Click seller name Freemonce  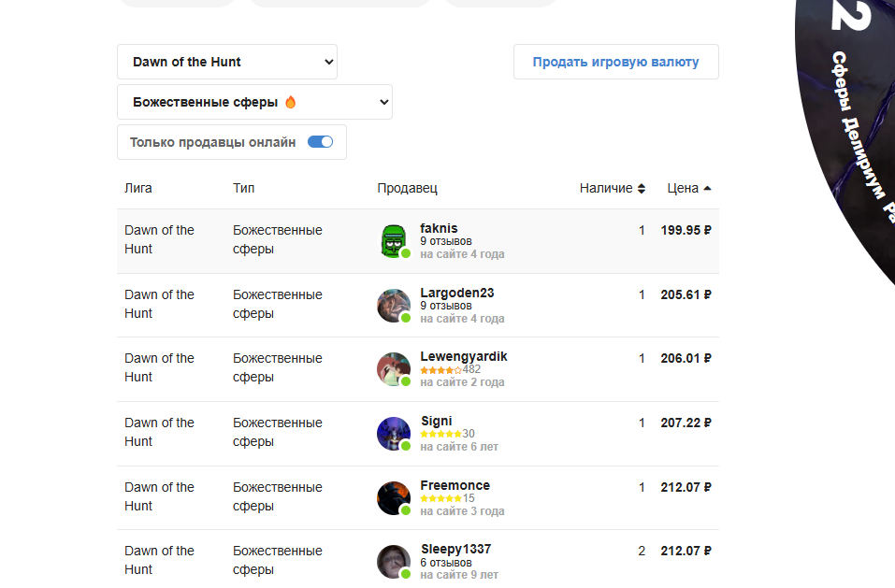pyautogui.click(x=455, y=485)
